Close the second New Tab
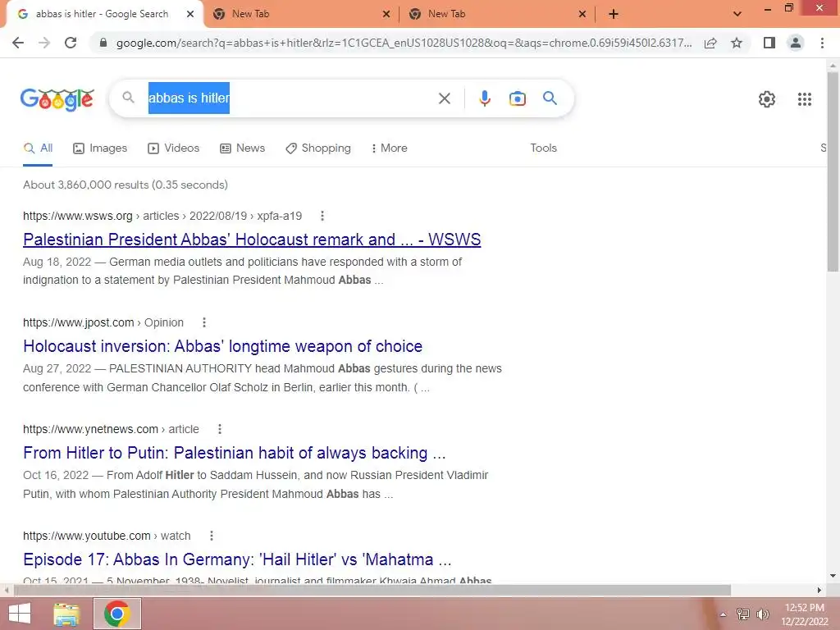 [582, 15]
